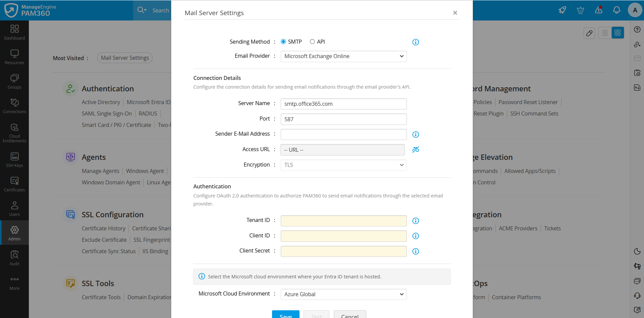Open Admin in the sidebar
Image resolution: width=644 pixels, height=318 pixels.
[14, 233]
